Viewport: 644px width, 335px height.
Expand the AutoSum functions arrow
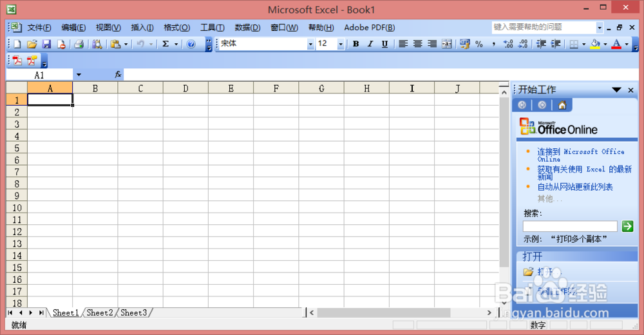pos(176,44)
